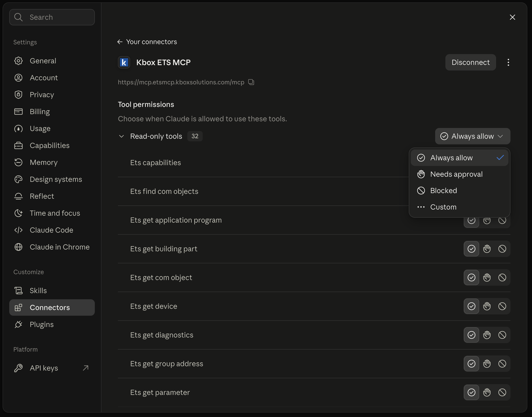Open the Skills settings page
532x417 pixels.
tap(52, 291)
